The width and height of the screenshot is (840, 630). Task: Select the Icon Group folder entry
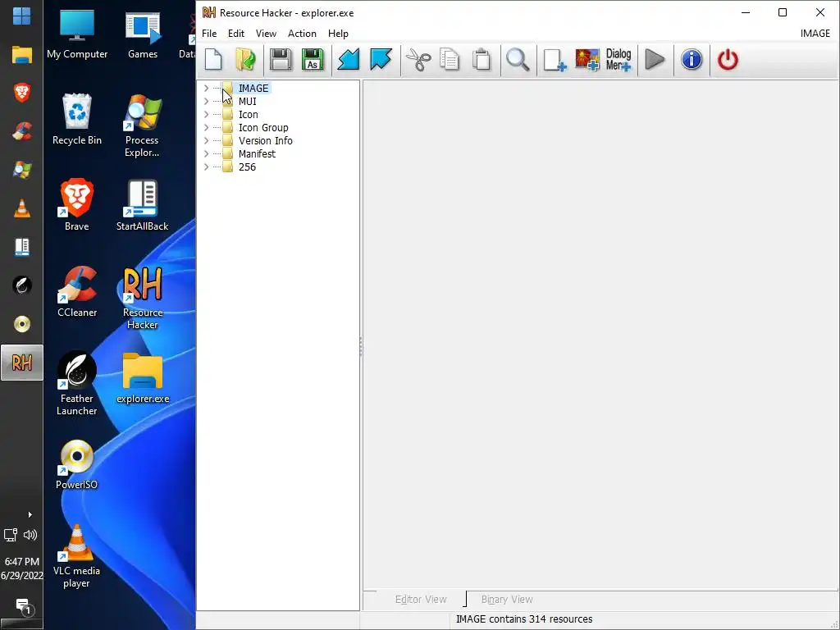coord(263,127)
